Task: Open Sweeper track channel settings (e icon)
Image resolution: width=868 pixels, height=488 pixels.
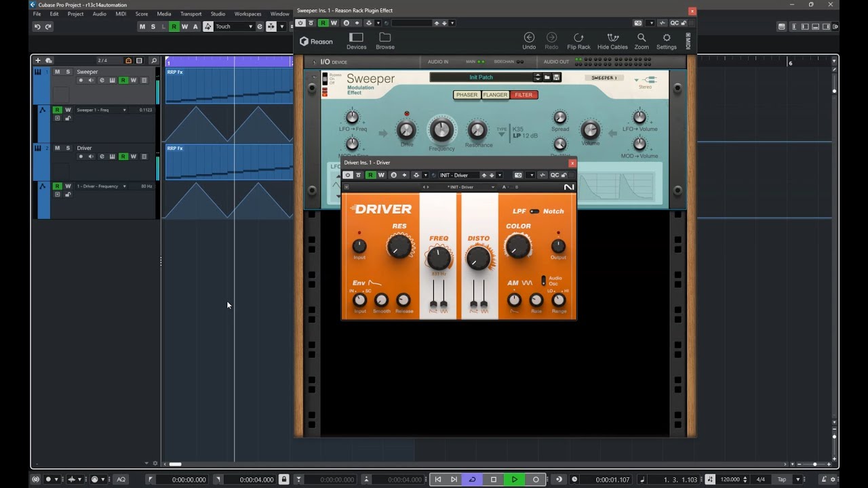Action: tap(102, 80)
